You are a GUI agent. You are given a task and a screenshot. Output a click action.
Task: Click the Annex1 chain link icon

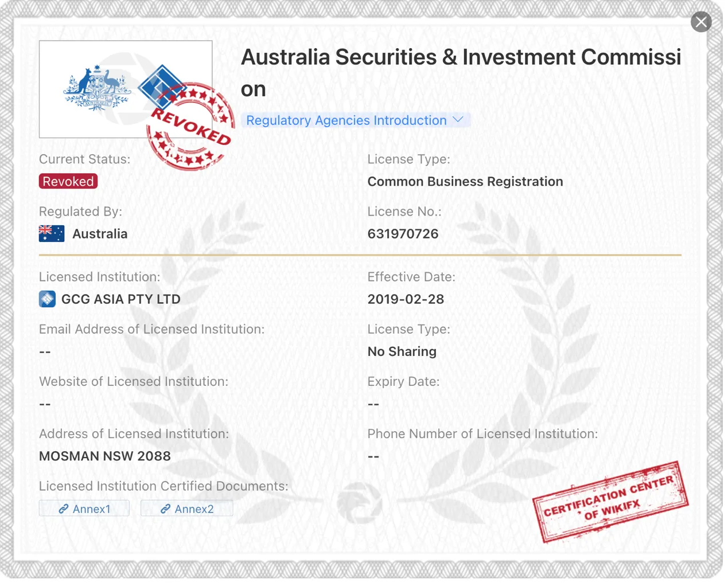click(64, 509)
